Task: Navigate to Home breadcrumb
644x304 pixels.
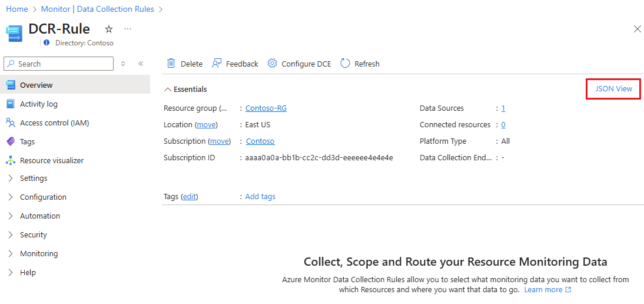Action: tap(17, 9)
